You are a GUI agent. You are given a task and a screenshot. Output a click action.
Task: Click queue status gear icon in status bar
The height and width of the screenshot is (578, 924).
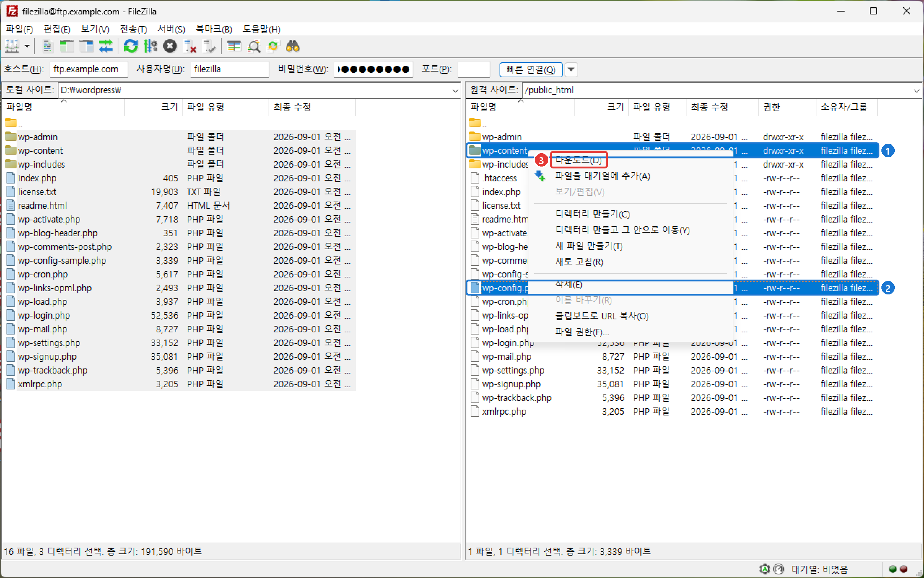765,569
